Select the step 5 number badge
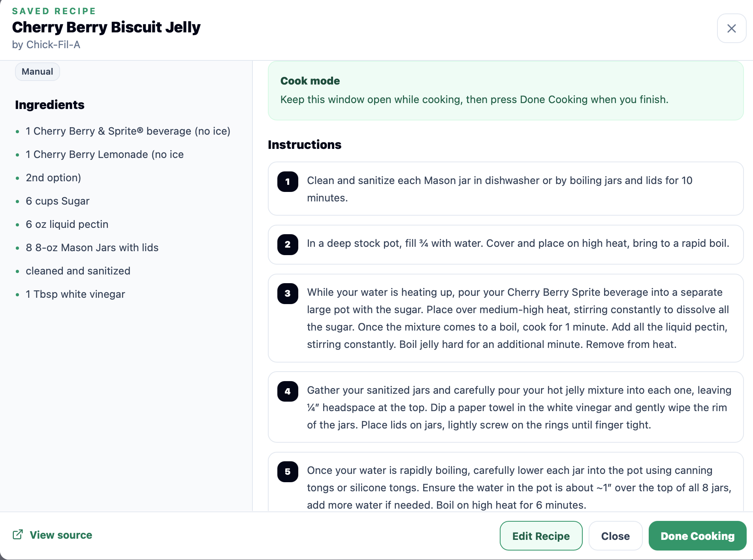 pyautogui.click(x=288, y=472)
